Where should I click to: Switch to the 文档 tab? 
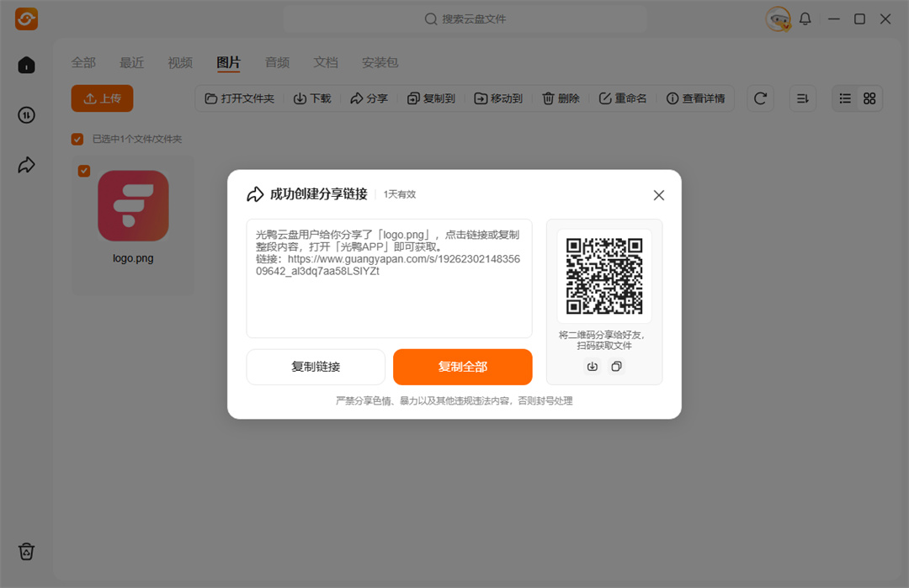(x=326, y=62)
